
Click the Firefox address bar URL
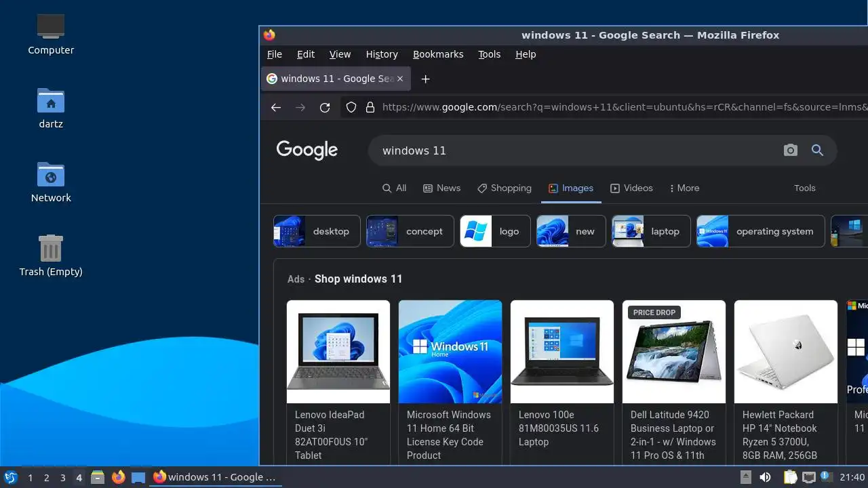(624, 107)
